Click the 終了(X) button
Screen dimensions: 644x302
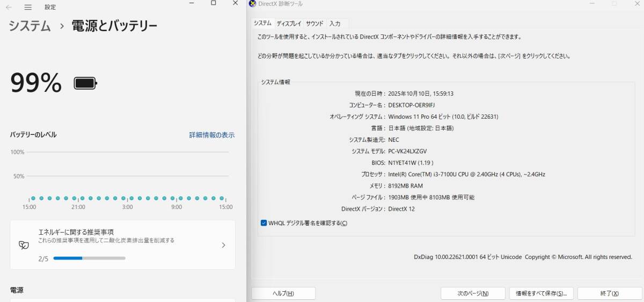click(610, 293)
